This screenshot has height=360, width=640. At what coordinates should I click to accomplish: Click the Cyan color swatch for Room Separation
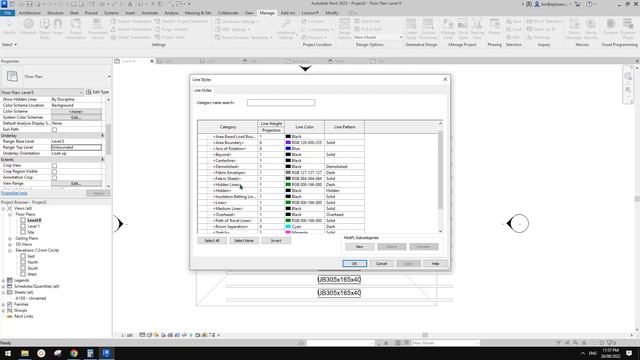(288, 227)
